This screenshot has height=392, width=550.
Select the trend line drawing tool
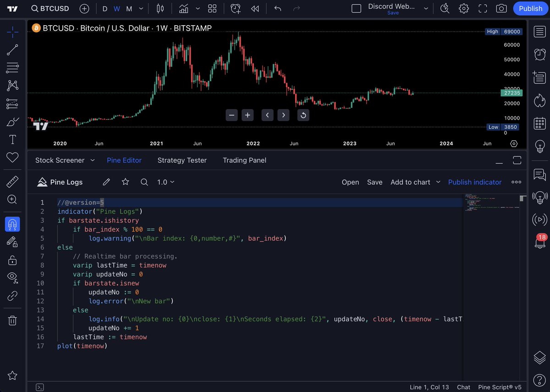[x=12, y=50]
